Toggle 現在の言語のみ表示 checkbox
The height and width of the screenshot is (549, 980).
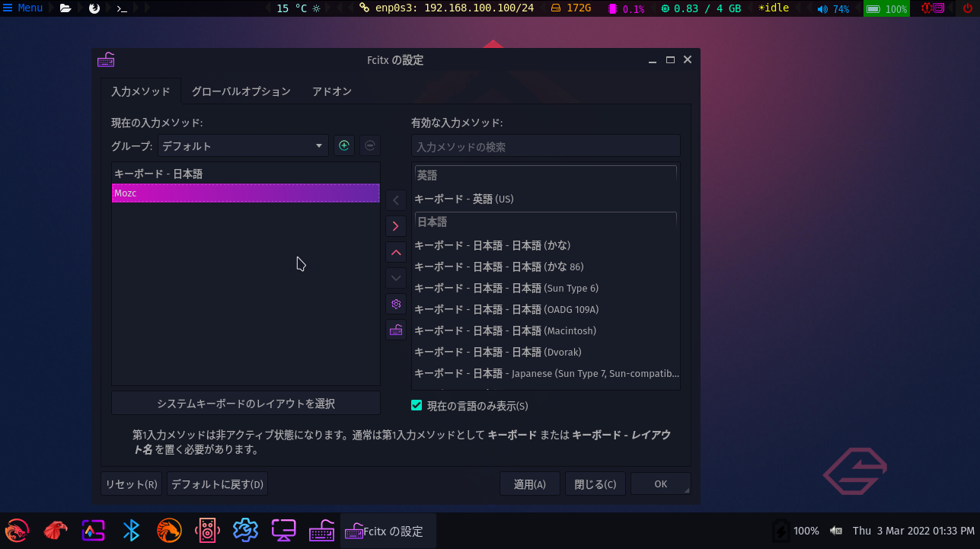(x=417, y=405)
